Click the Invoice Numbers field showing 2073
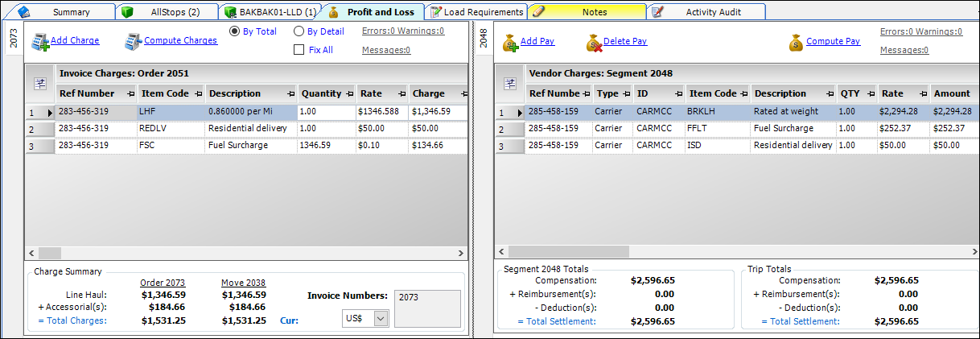This screenshot has width=980, height=339. pos(426,308)
